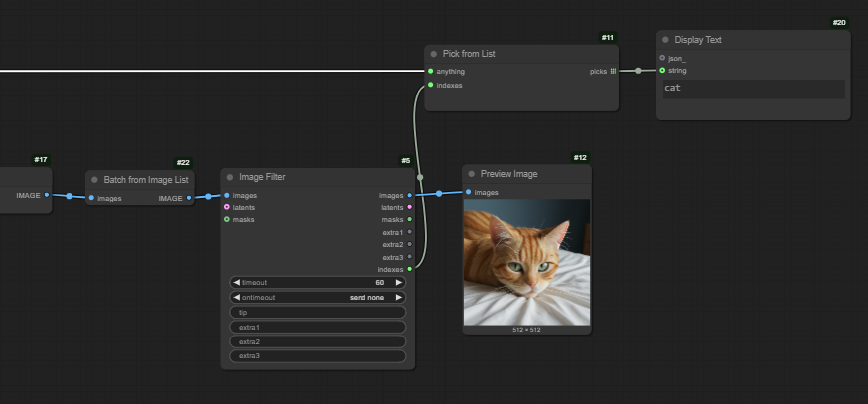Open the ontimeout 'send none' combo value
The width and height of the screenshot is (868, 404).
pos(366,297)
